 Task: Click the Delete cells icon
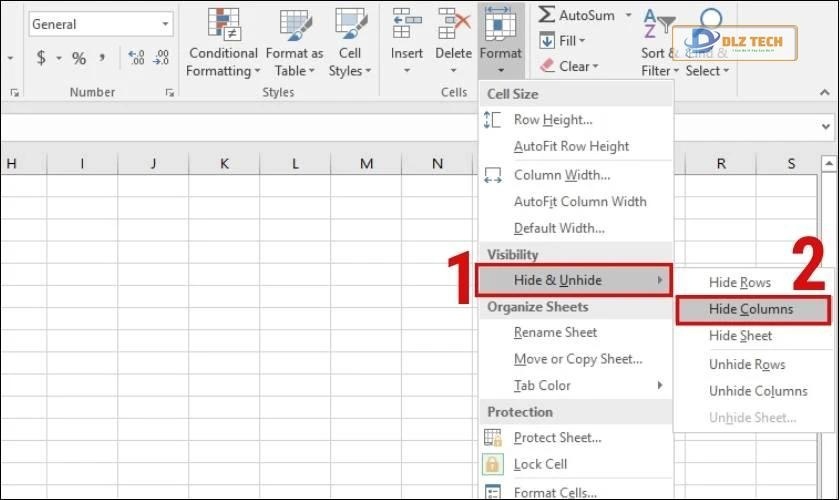[x=453, y=25]
